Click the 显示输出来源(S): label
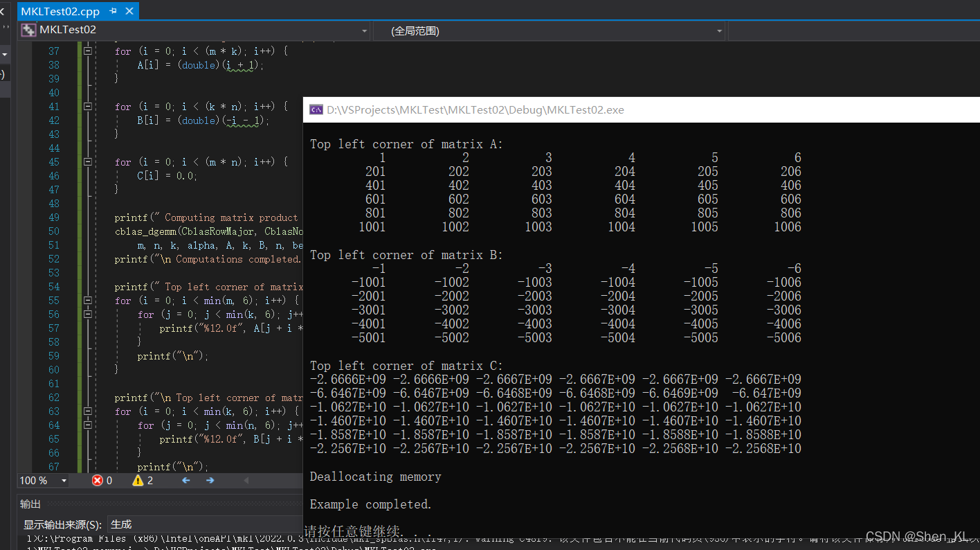 [x=63, y=524]
